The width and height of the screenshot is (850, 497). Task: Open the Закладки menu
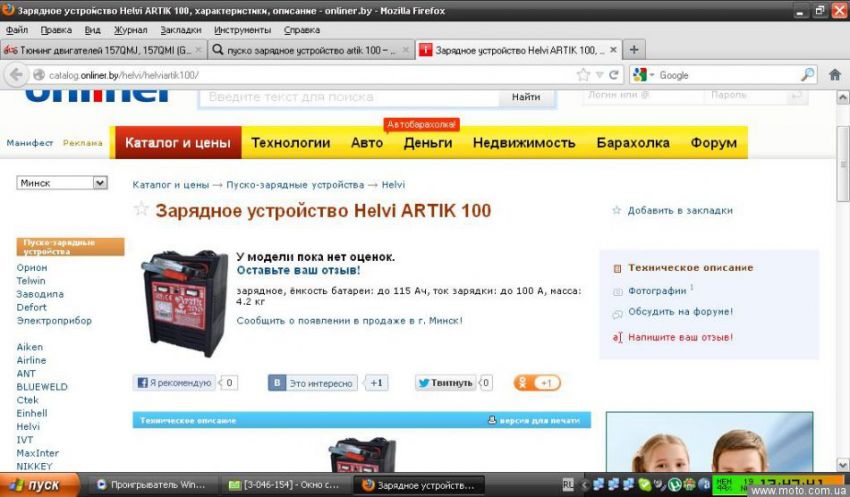pos(181,30)
